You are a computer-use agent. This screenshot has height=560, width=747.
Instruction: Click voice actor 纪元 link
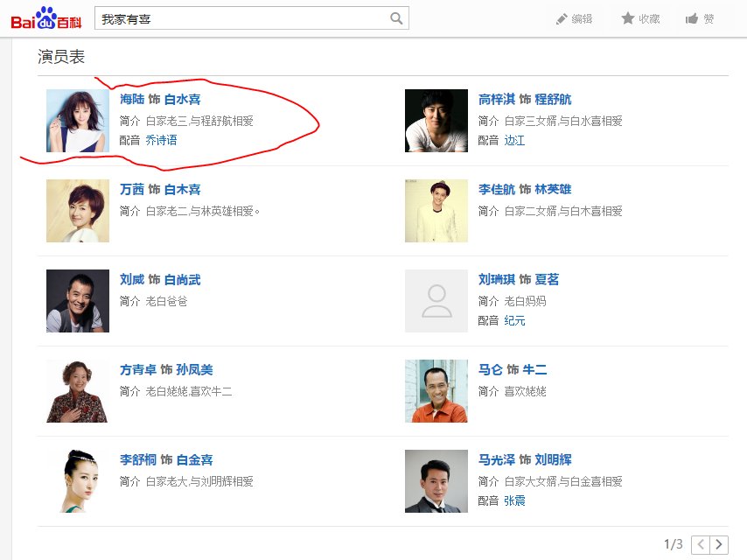point(514,320)
